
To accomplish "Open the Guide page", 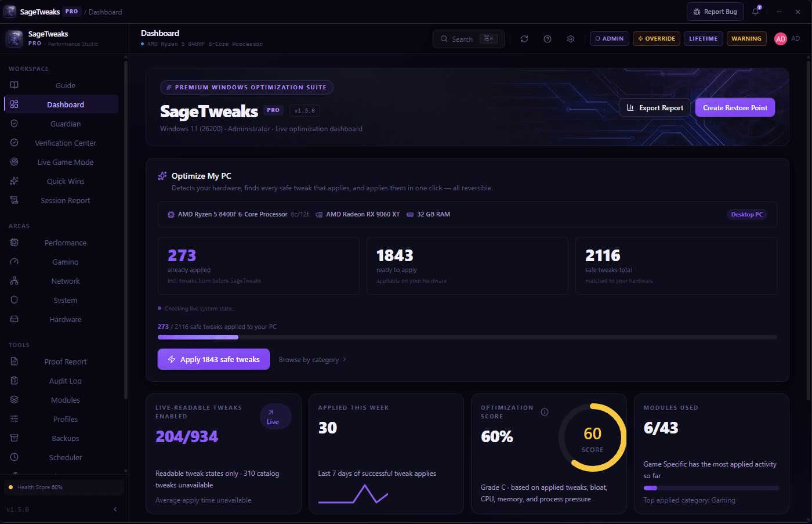I will click(61, 85).
